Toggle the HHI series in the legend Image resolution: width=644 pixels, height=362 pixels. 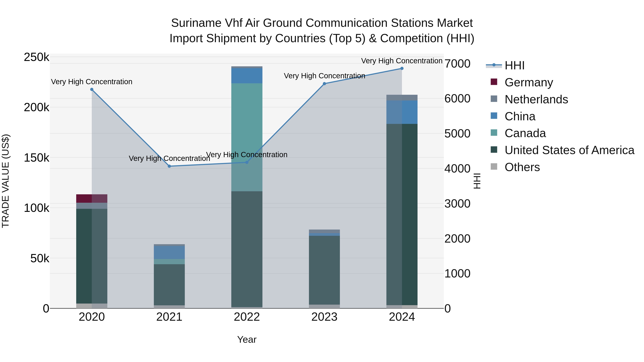(505, 65)
